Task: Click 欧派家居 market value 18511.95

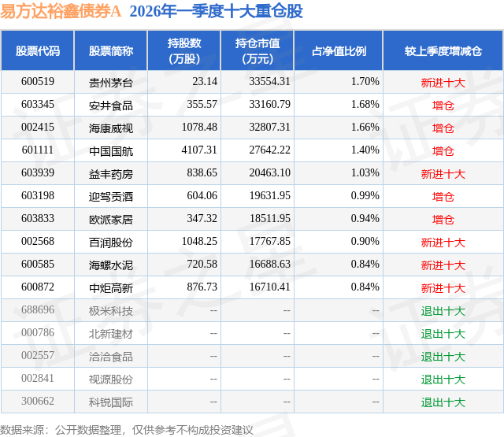Action: 270,219
